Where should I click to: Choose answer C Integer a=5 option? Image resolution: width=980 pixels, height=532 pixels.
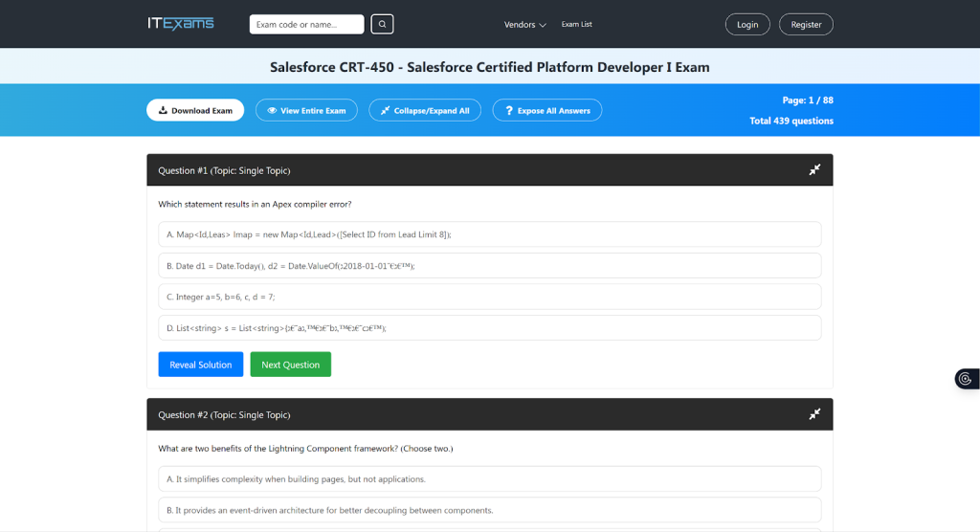tap(489, 297)
